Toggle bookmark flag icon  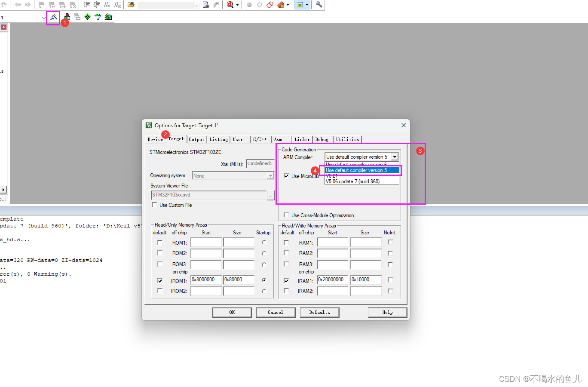pos(41,5)
